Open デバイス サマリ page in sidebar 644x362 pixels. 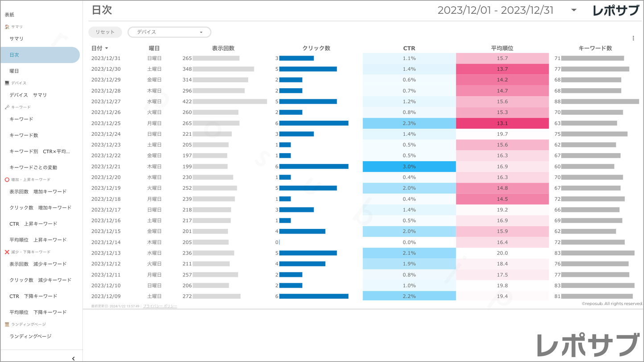tap(28, 95)
